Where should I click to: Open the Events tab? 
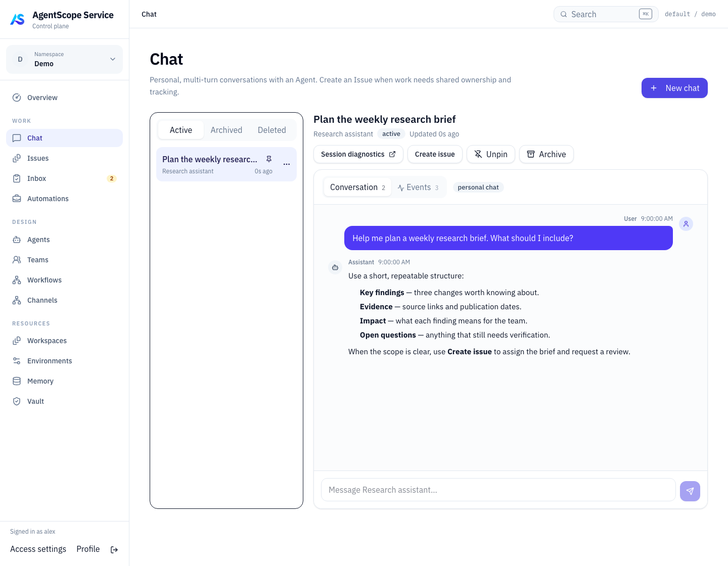(x=418, y=187)
